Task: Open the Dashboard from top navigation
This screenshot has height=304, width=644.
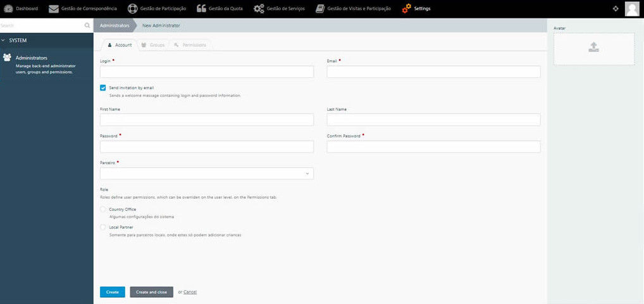Action: click(21, 9)
